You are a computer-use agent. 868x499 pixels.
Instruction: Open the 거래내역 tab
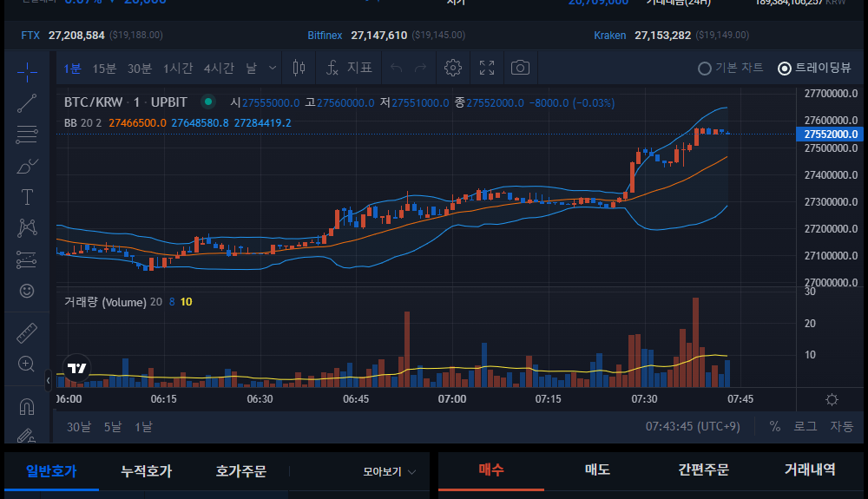[810, 470]
